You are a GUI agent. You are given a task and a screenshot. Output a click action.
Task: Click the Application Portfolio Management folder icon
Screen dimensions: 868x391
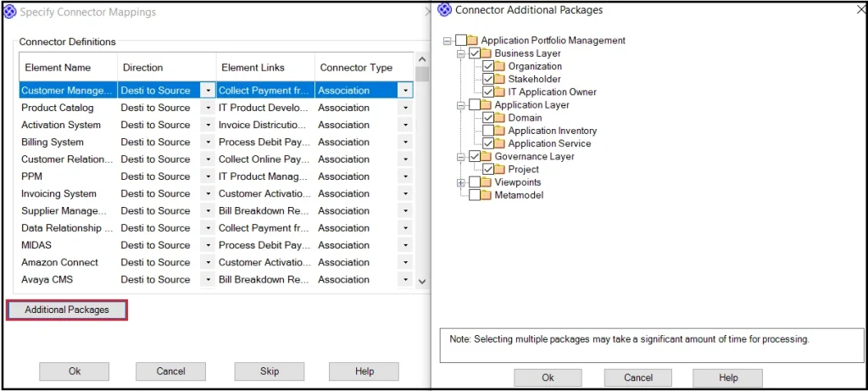(472, 41)
